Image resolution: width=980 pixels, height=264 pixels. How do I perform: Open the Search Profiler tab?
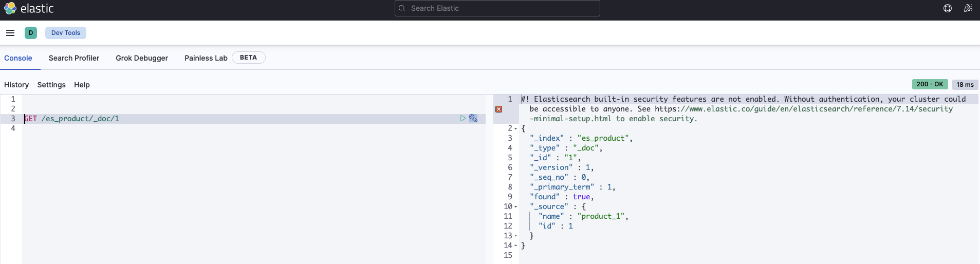click(x=74, y=58)
